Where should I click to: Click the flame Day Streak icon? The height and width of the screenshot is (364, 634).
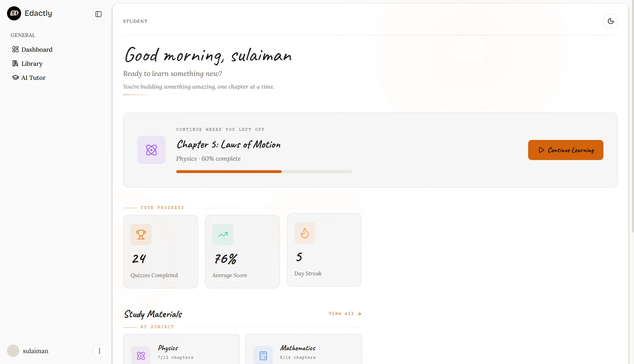tap(305, 233)
